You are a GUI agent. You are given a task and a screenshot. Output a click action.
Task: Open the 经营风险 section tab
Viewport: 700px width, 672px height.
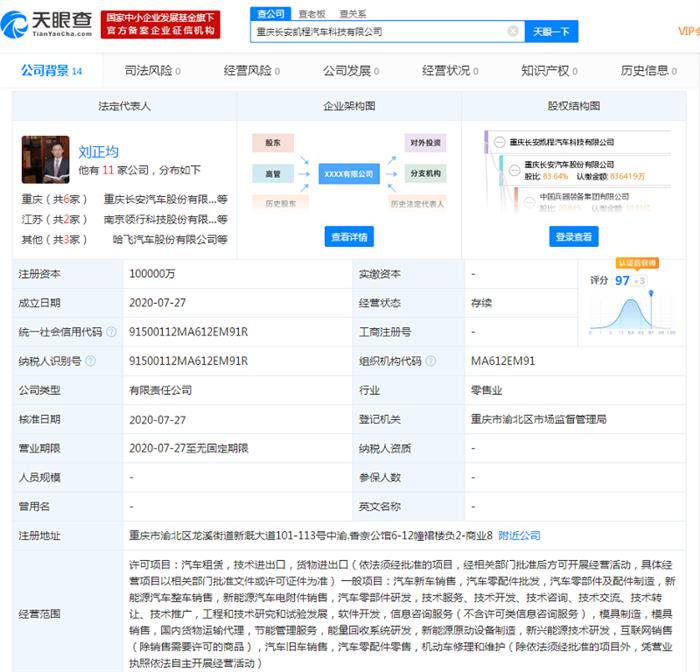click(x=252, y=71)
